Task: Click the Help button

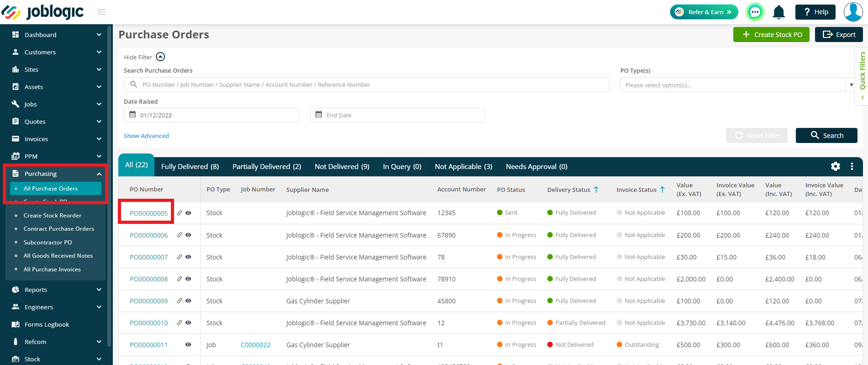Action: (815, 12)
